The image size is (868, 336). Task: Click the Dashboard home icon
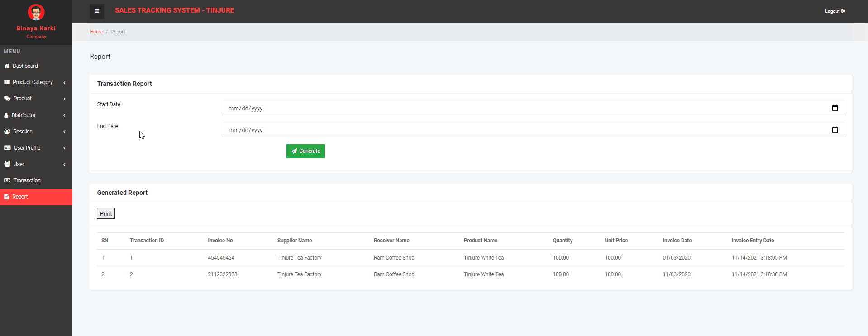7,66
